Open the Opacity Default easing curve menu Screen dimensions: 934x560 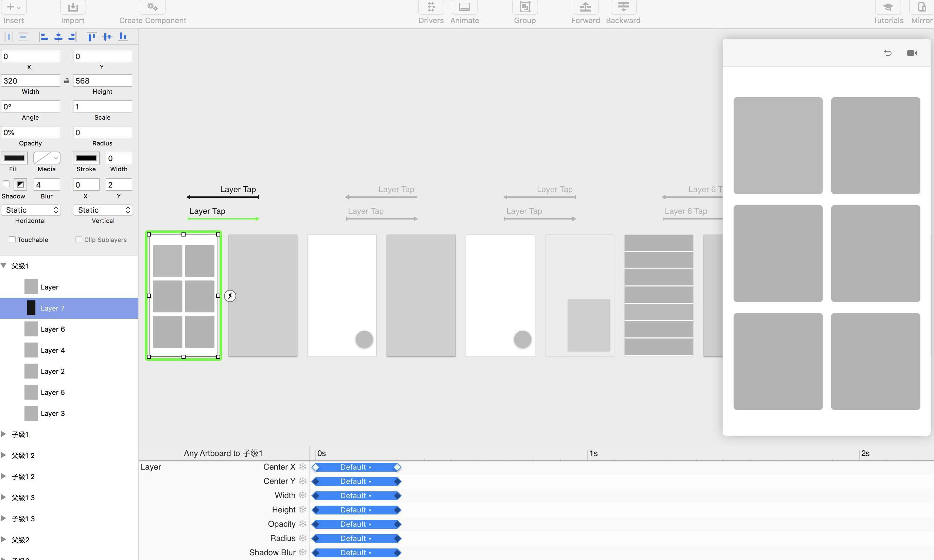(x=356, y=524)
